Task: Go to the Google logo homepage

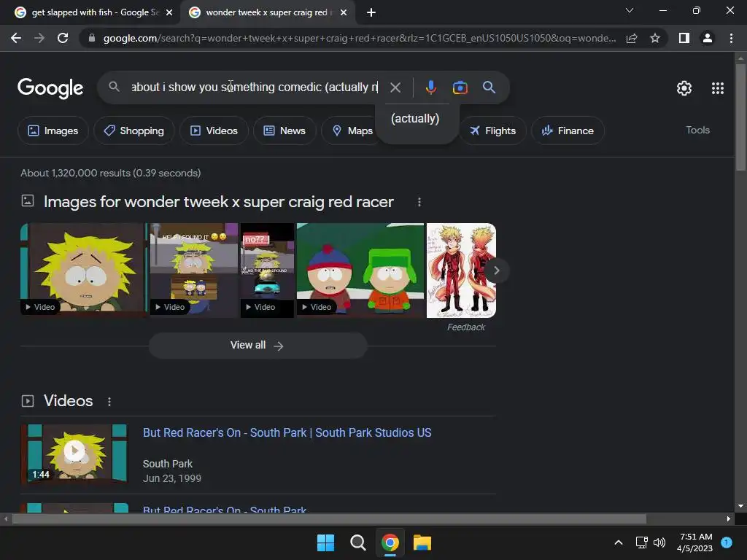Action: click(50, 88)
